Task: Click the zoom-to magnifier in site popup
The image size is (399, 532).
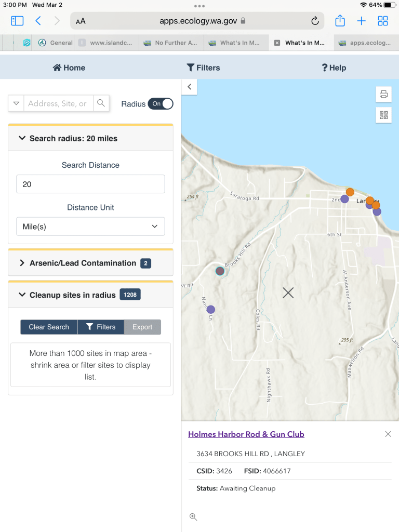Action: tap(193, 516)
